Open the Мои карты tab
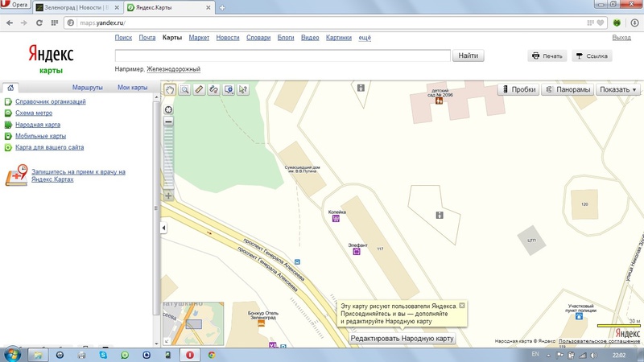This screenshot has width=644, height=362. click(x=132, y=87)
